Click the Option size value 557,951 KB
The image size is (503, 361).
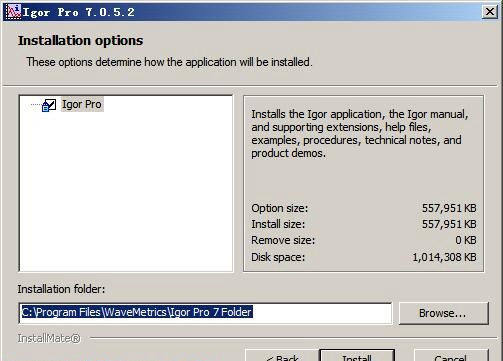449,208
